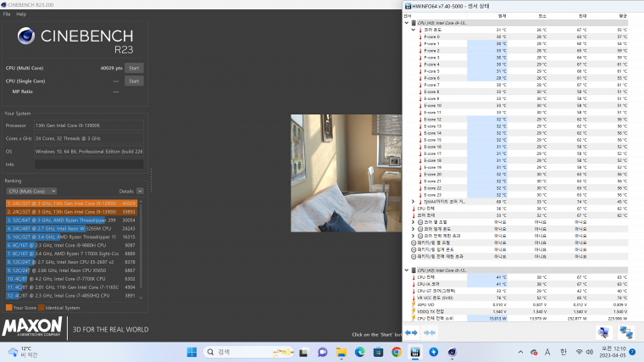Expand the core critical temperature node
644x362 pixels.
[x=414, y=229]
